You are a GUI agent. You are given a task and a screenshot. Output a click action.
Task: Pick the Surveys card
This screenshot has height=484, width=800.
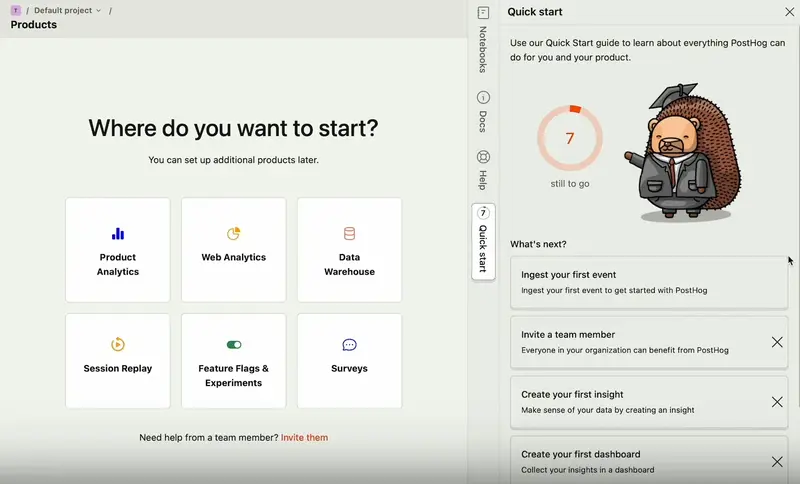[x=349, y=361]
